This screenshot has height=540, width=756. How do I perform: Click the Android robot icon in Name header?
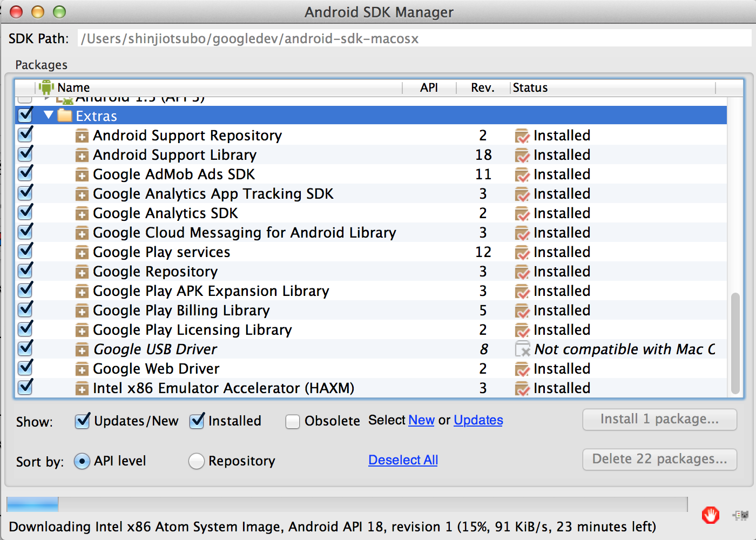[x=46, y=87]
